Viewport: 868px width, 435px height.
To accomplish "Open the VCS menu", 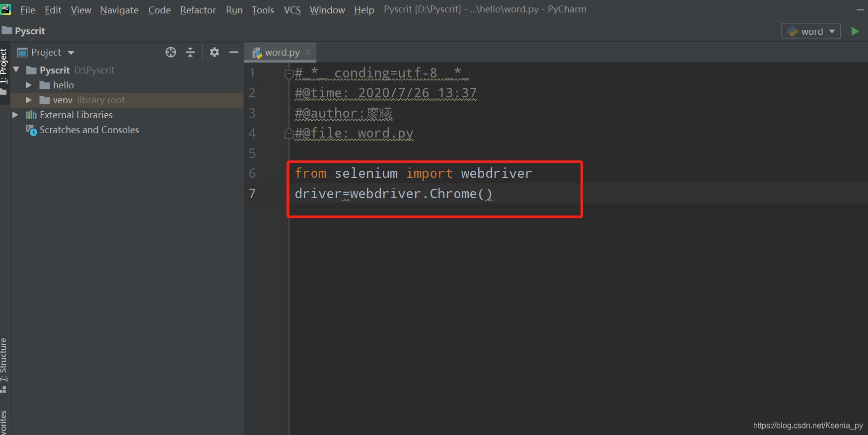I will [292, 10].
